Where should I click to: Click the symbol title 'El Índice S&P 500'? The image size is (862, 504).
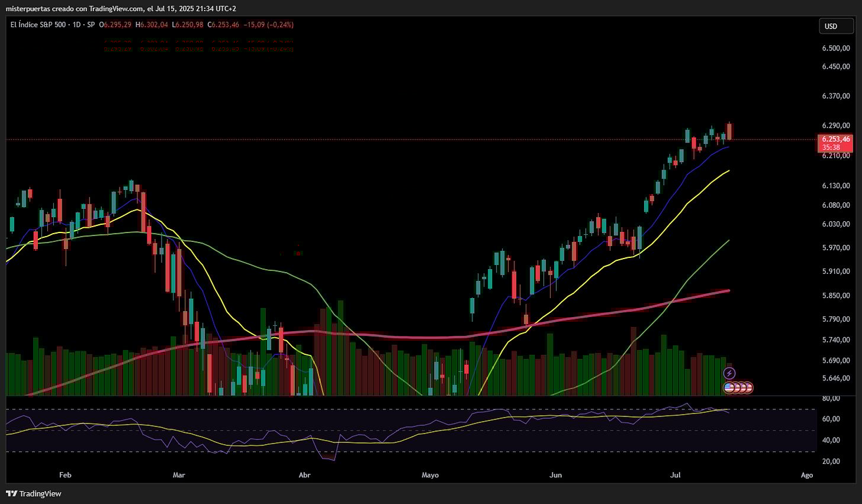point(39,25)
